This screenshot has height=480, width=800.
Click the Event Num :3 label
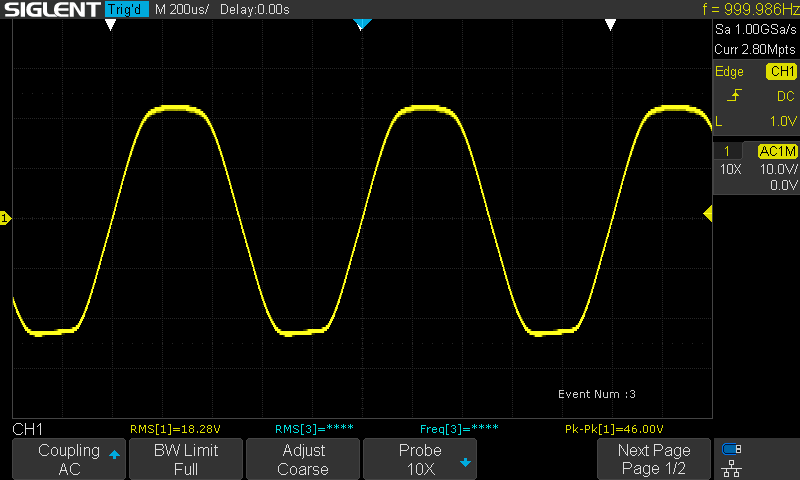point(596,394)
